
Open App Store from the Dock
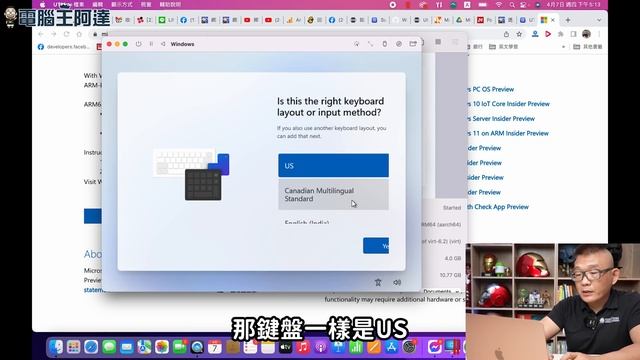point(391,347)
